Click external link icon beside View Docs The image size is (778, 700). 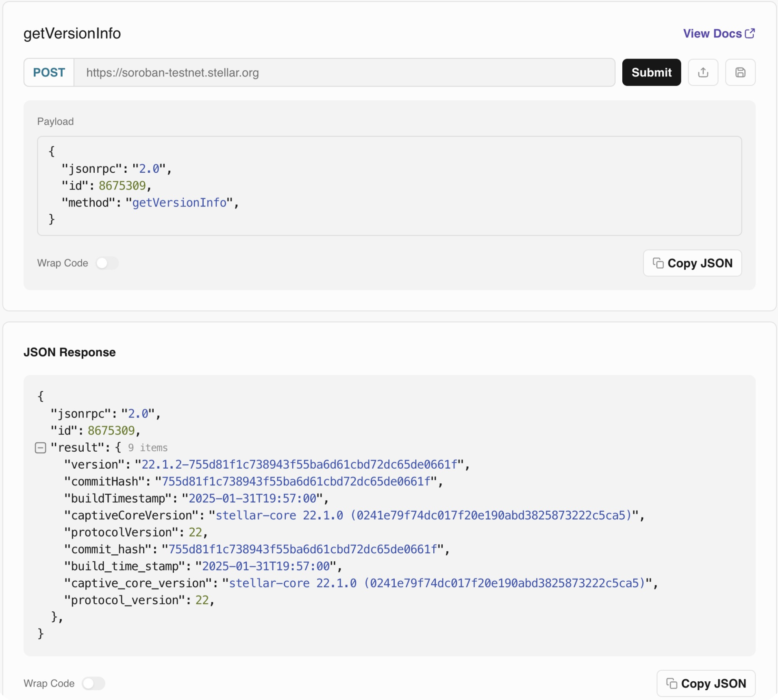coord(750,33)
